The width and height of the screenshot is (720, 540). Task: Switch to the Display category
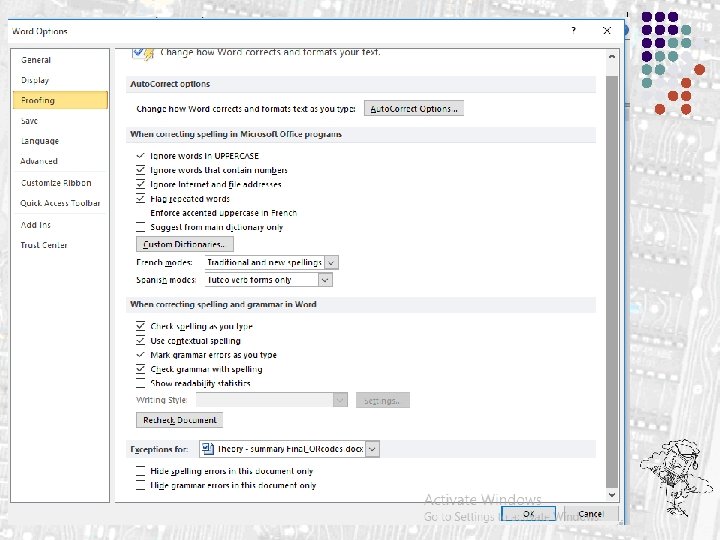(60, 80)
